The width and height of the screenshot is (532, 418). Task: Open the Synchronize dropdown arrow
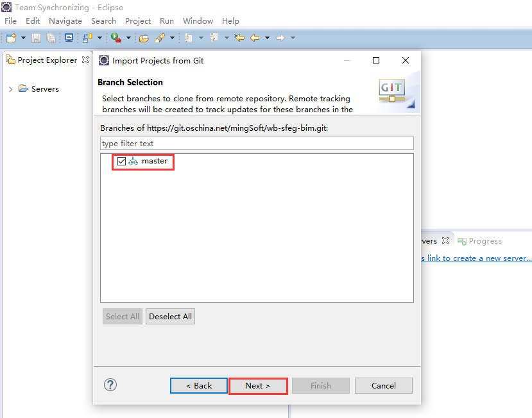click(99, 38)
